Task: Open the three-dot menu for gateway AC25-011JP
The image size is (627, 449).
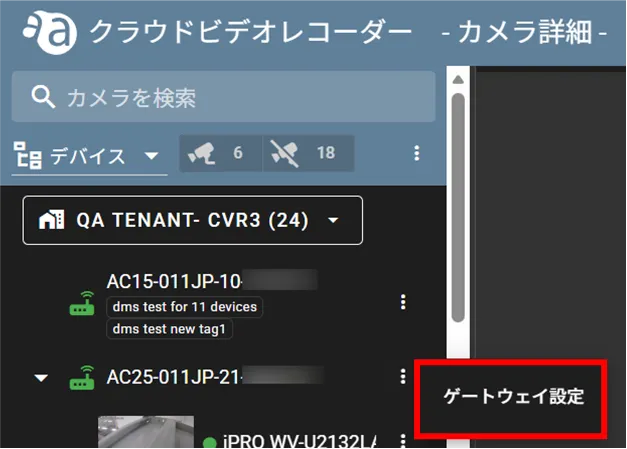Action: click(403, 377)
